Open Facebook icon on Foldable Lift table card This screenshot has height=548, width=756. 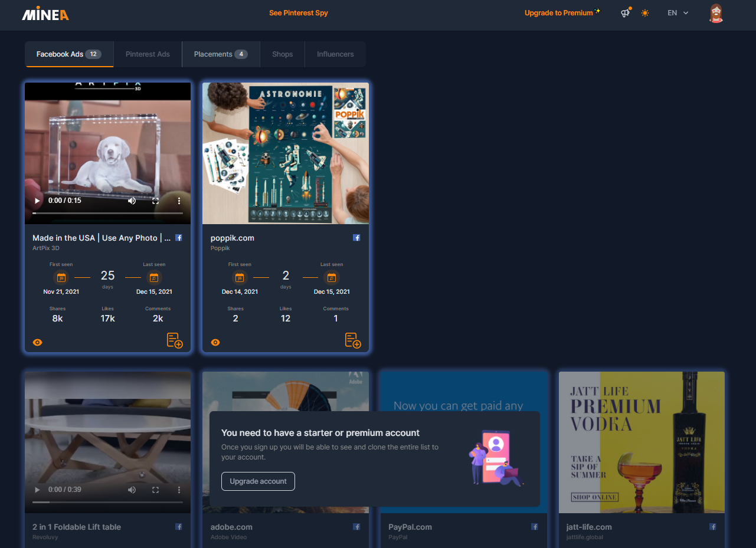pyautogui.click(x=179, y=527)
